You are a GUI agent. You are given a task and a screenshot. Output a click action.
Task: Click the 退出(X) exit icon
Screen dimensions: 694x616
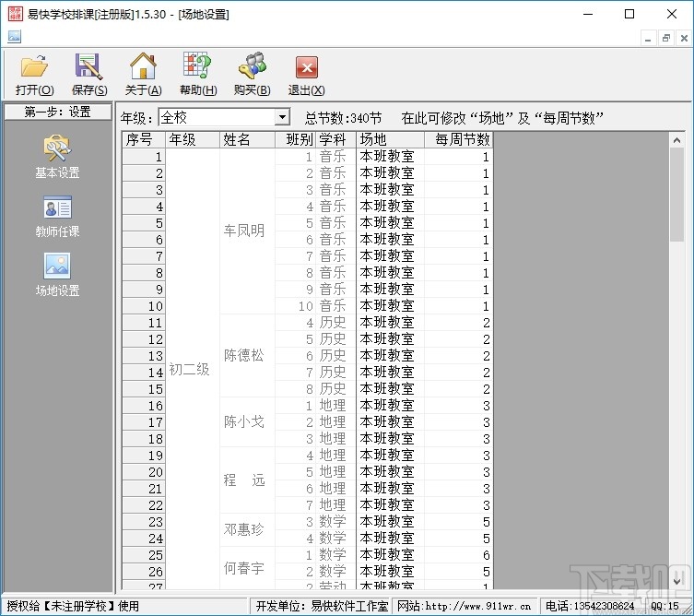(x=306, y=67)
